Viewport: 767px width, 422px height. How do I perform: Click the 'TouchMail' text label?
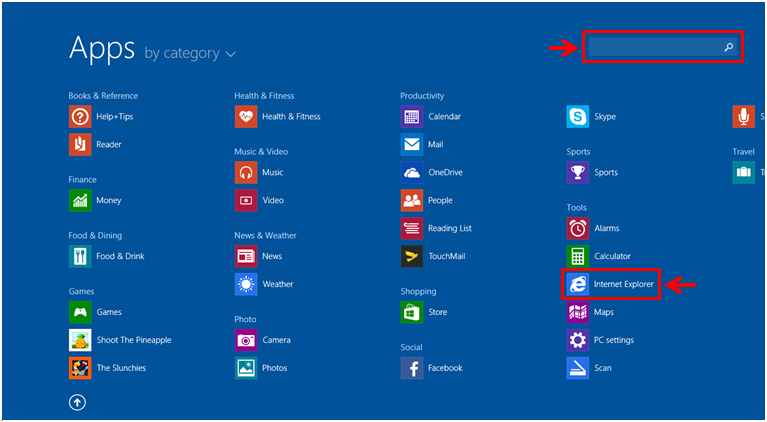(447, 256)
